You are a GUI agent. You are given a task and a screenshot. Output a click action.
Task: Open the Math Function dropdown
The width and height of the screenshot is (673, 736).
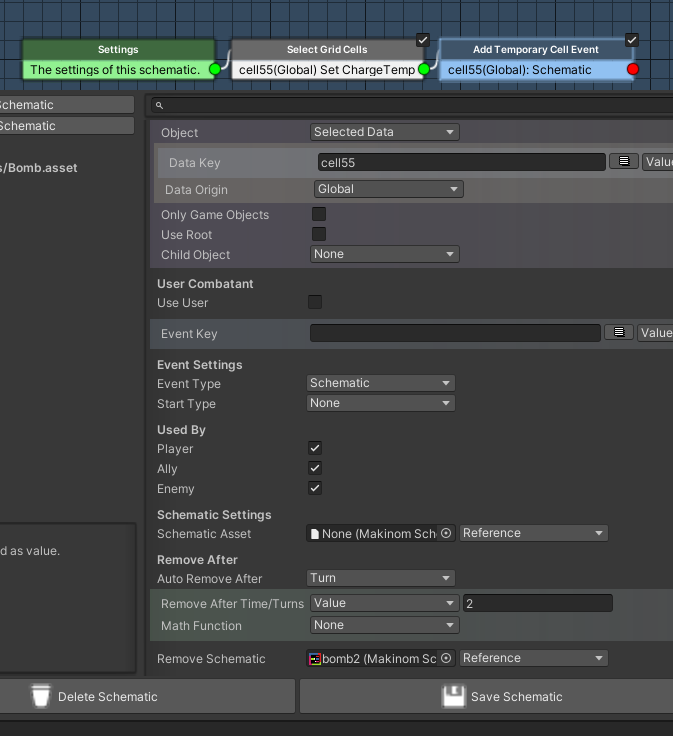point(384,625)
